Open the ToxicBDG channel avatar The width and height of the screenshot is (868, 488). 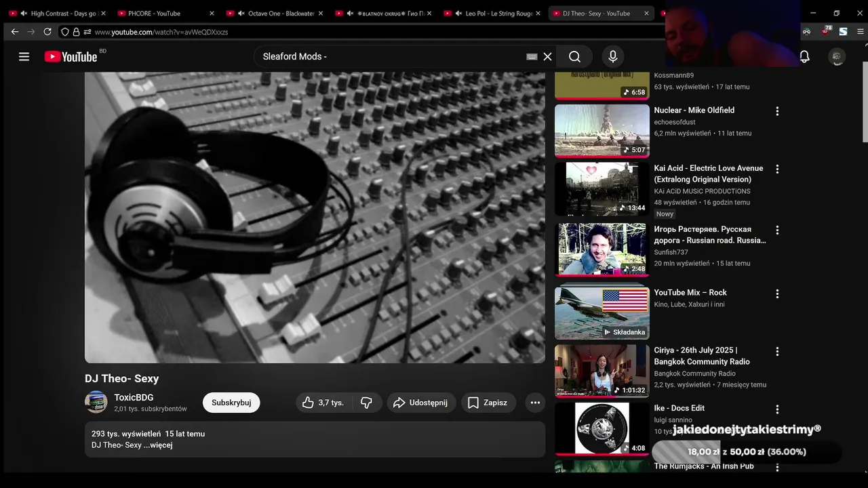[x=96, y=402]
